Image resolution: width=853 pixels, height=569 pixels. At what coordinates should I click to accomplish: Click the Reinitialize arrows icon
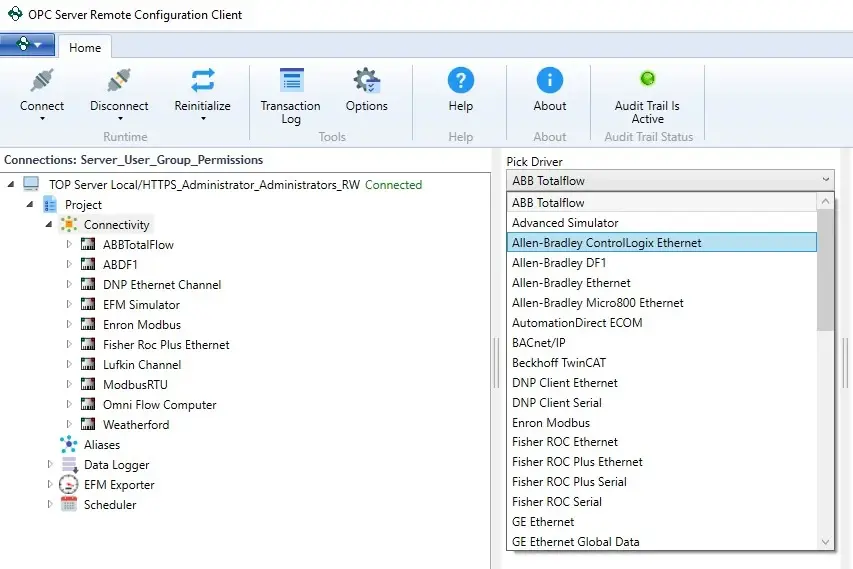pos(202,81)
